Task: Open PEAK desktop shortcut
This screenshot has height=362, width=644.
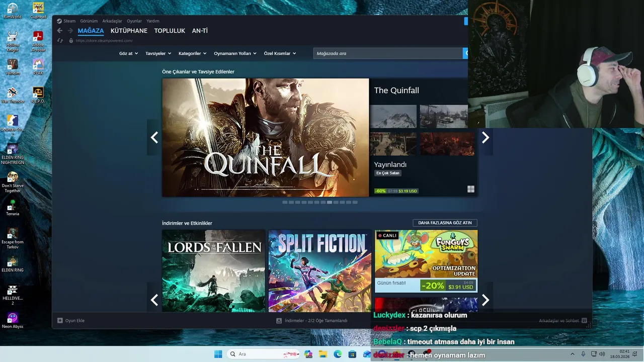Action: 38,67
